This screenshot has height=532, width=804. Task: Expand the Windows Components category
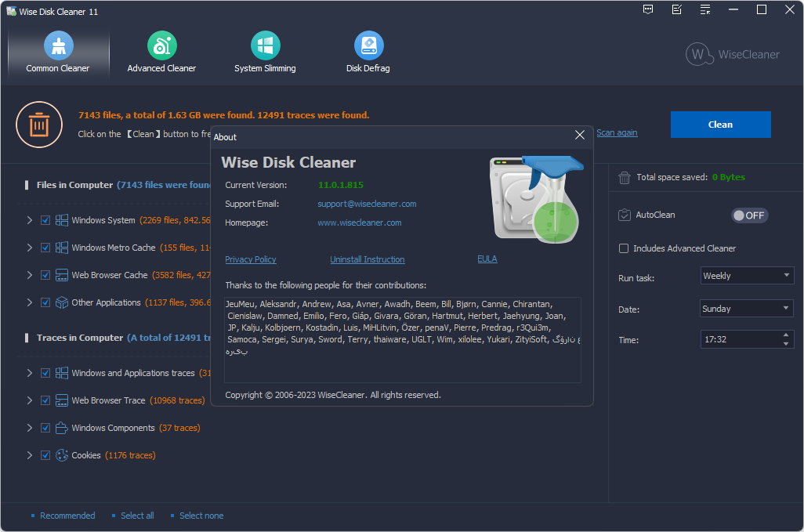click(x=29, y=428)
